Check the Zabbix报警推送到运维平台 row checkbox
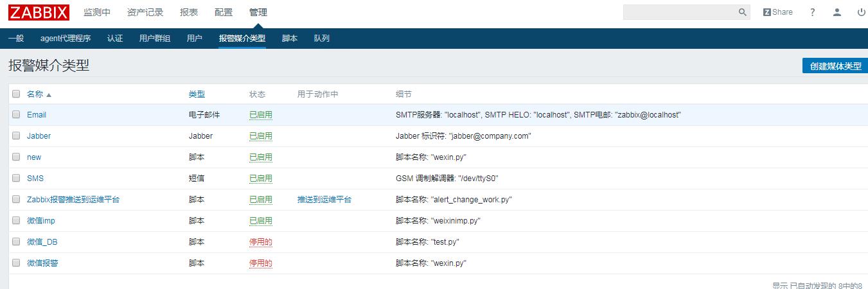The width and height of the screenshot is (868, 289). [x=16, y=200]
